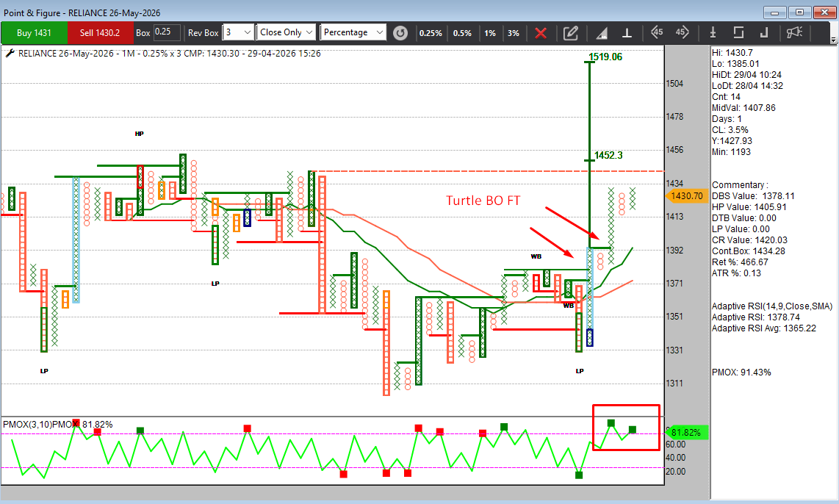The height and width of the screenshot is (504, 839).
Task: Click the Buy 1431 button
Action: point(35,32)
